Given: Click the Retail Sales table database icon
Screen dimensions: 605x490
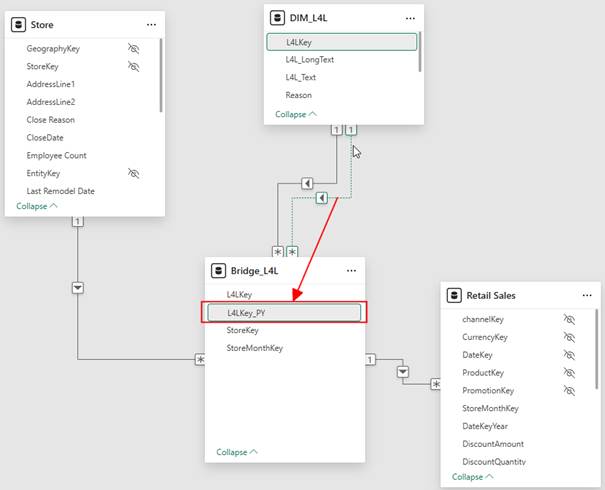Looking at the screenshot, I should [x=454, y=296].
